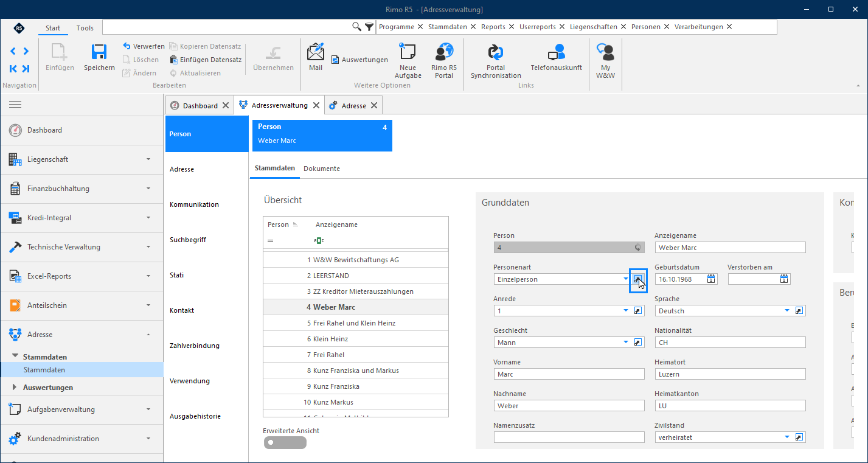Click Heimatort input field
This screenshot has height=463, width=868.
point(730,374)
